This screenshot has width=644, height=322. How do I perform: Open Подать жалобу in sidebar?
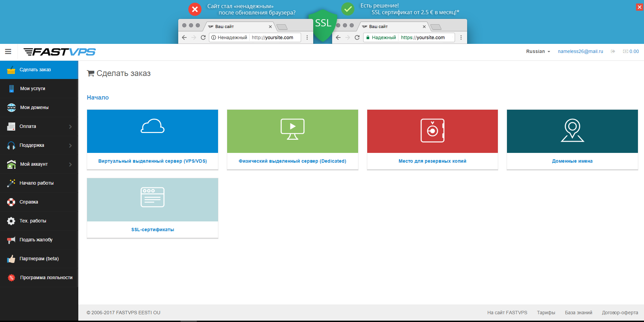pos(39,240)
